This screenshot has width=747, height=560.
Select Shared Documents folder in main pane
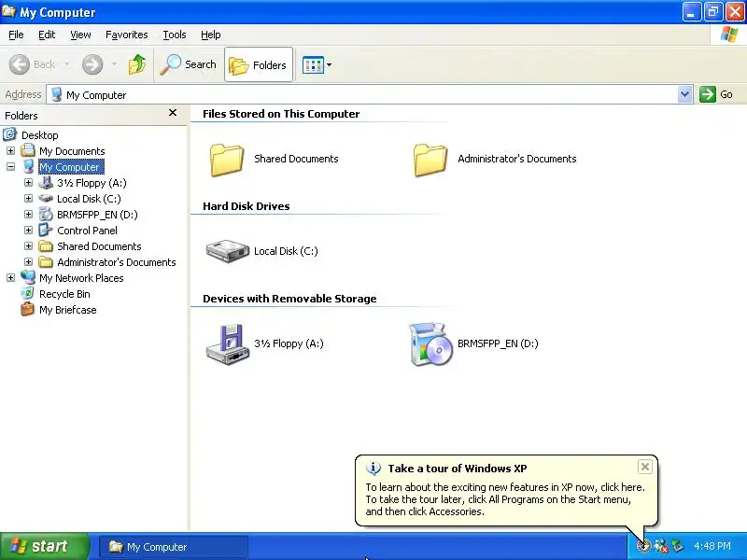click(x=227, y=160)
